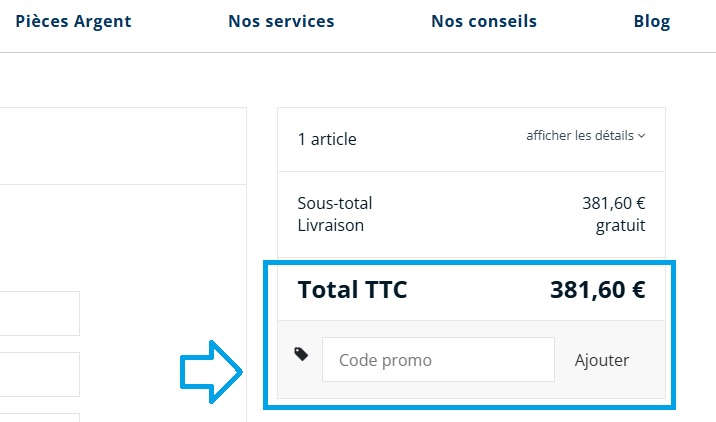Expand details via the small chevron arrow

point(641,136)
